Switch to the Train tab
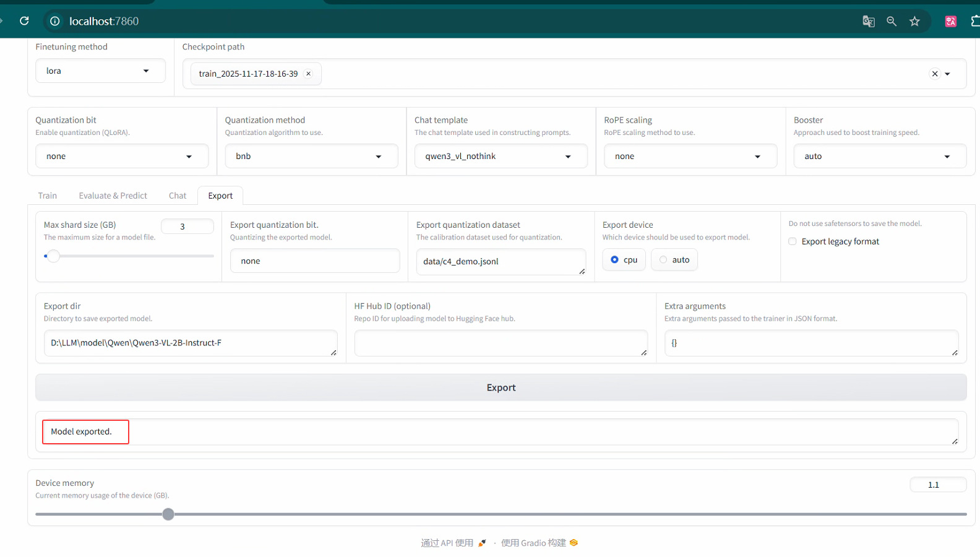 pos(48,196)
